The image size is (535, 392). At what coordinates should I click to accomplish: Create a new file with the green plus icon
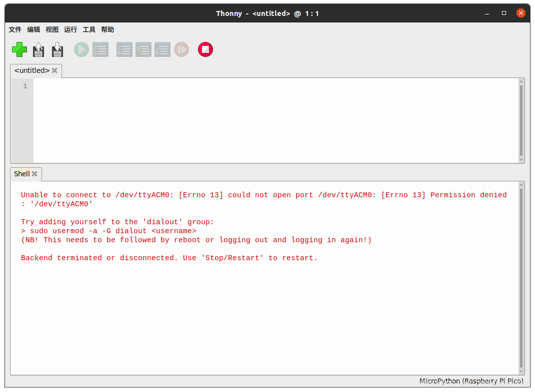[19, 49]
